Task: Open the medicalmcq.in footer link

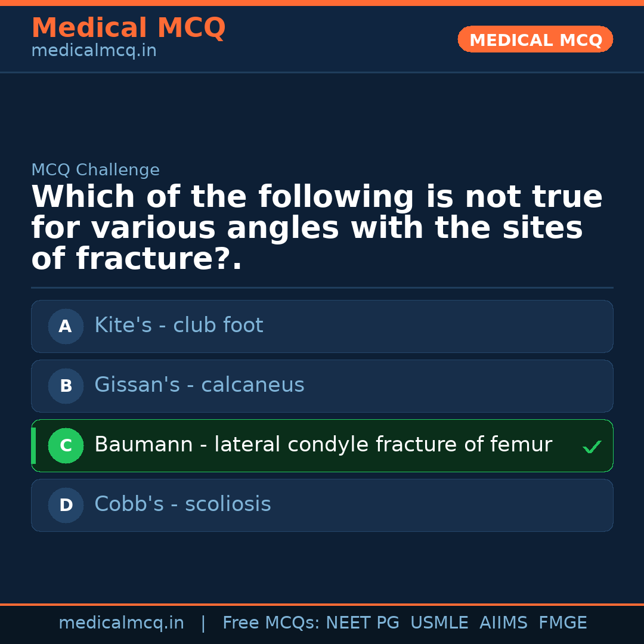Action: 121,622
